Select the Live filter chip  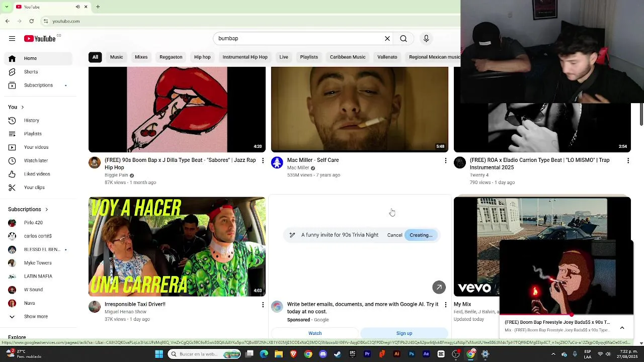point(284,57)
